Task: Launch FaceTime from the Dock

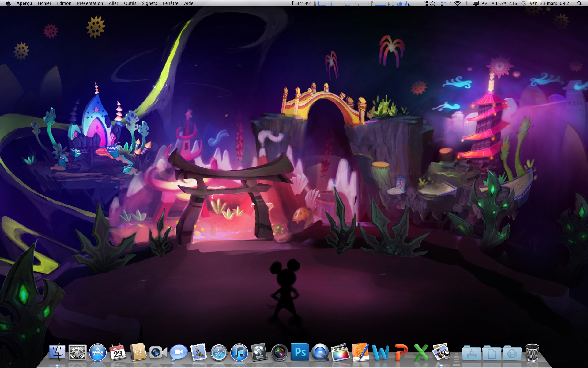Action: click(158, 353)
